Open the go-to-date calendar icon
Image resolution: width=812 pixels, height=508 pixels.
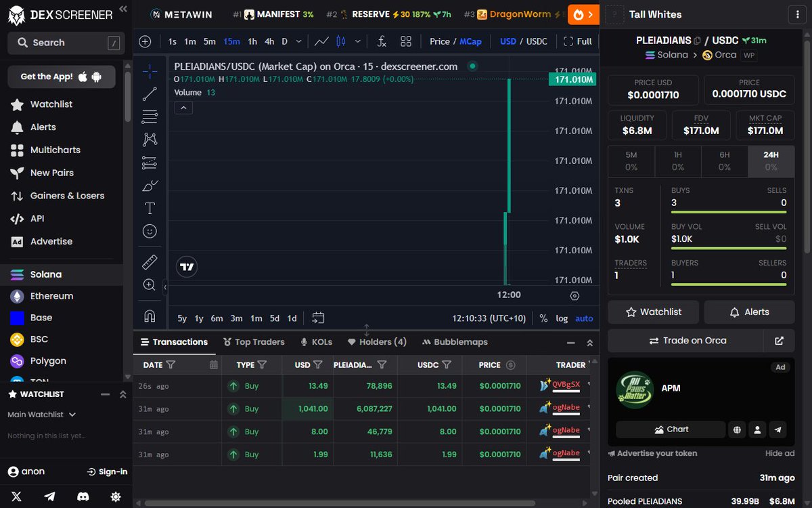pyautogui.click(x=319, y=318)
